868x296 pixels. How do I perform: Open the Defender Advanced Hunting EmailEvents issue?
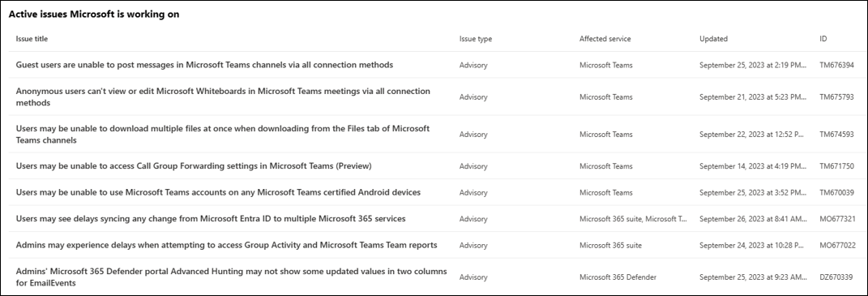(232, 277)
